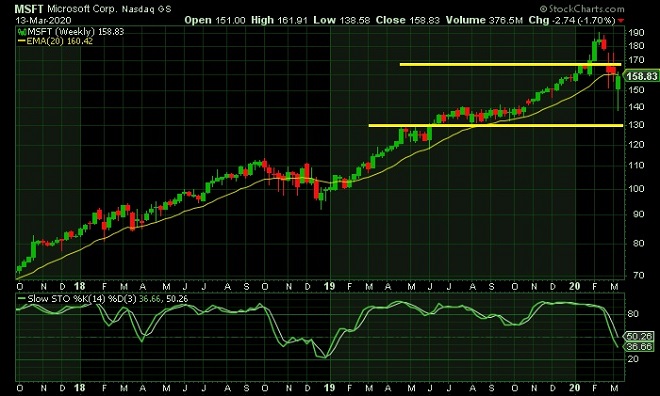Click the MSFT ticker symbol in header
Screen dimensions: 660x396
tap(29, 9)
